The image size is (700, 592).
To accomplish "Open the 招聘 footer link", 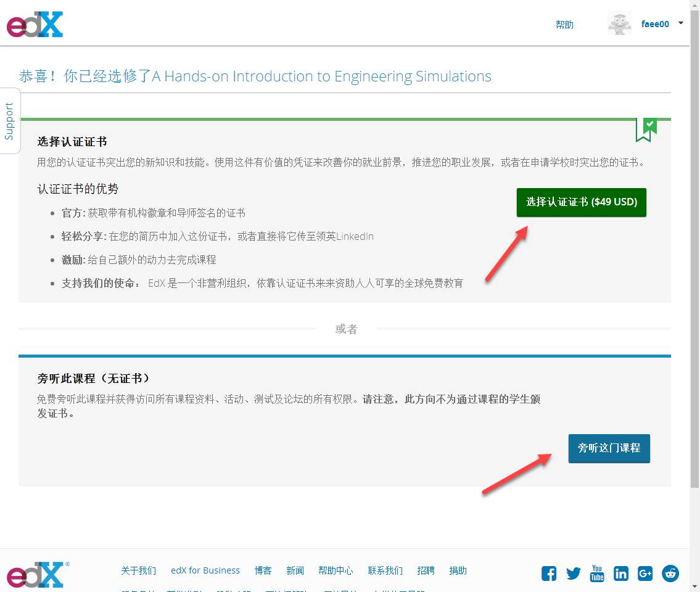I will [x=426, y=570].
